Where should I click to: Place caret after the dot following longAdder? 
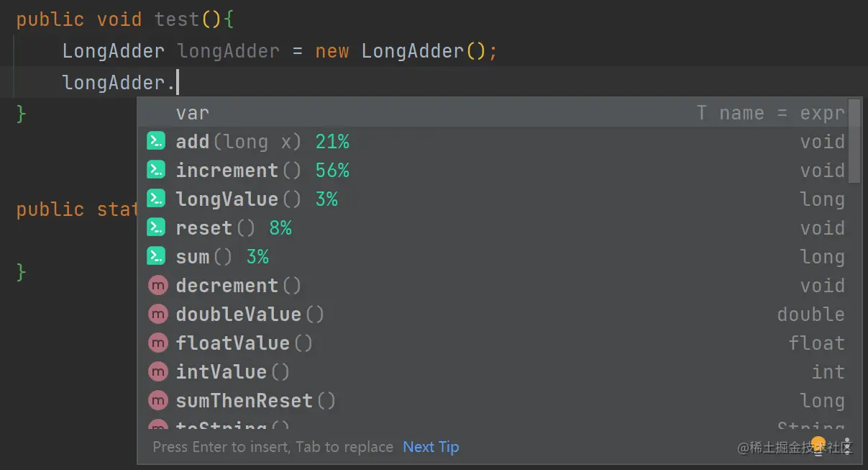[x=177, y=83]
